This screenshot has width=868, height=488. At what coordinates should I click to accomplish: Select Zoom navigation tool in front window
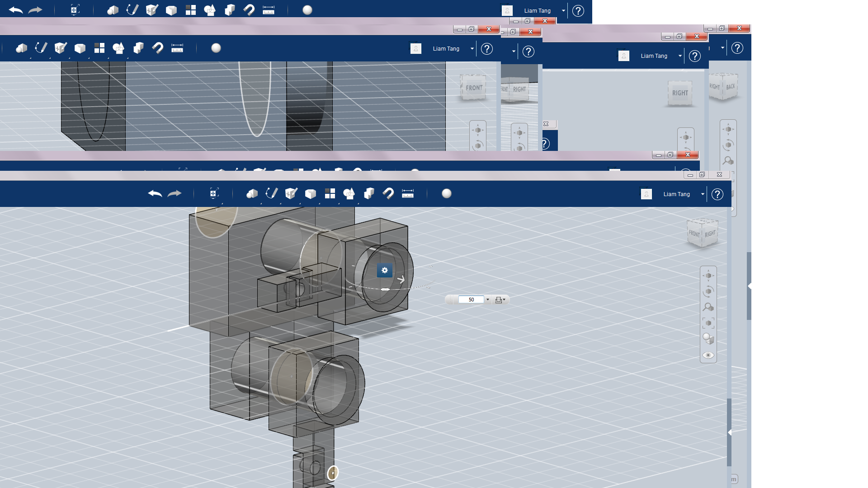tap(708, 307)
